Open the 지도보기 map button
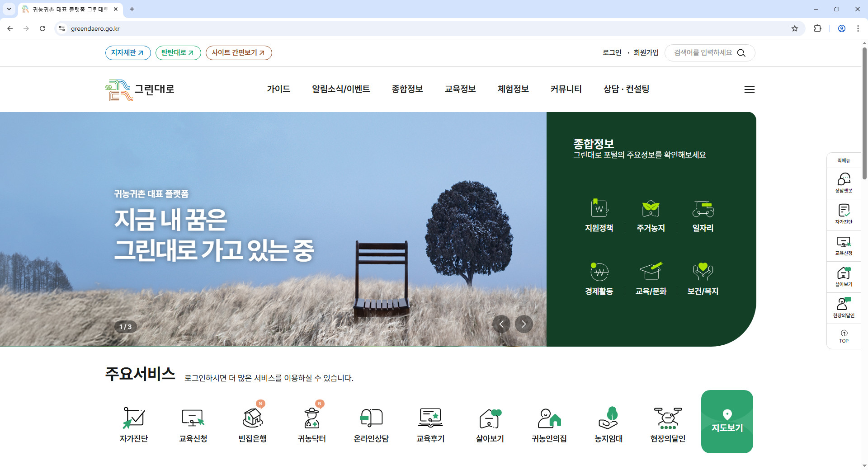The height and width of the screenshot is (470, 868). click(x=727, y=422)
